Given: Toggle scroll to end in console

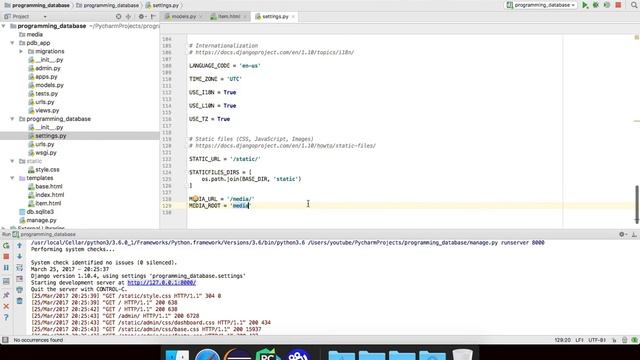Looking at the screenshot, I should (x=19, y=279).
